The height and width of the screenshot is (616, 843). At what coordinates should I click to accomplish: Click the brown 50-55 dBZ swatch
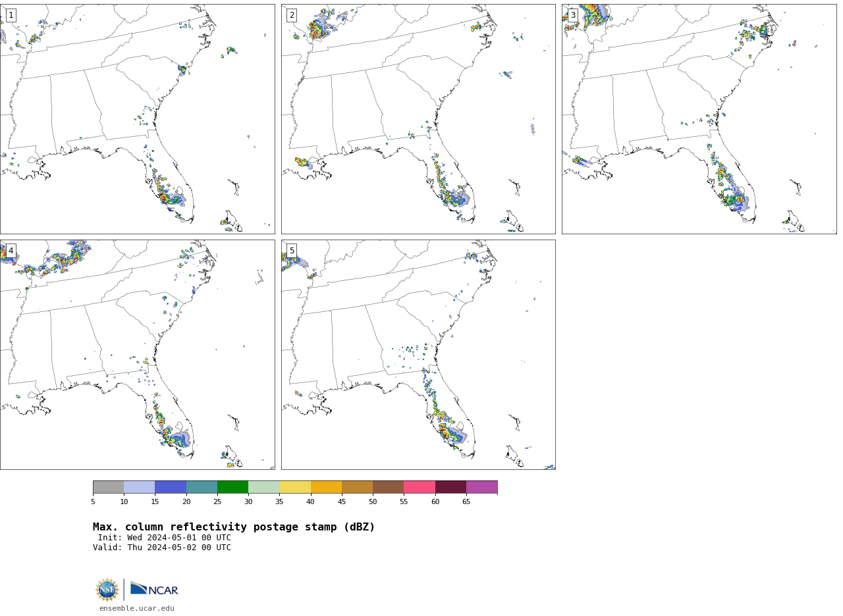(x=388, y=487)
